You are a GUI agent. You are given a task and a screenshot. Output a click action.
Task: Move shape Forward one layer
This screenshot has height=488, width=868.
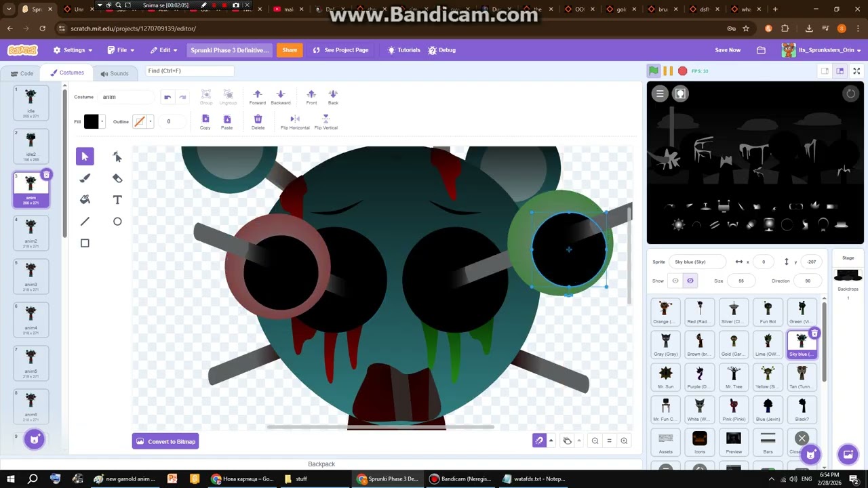click(x=257, y=97)
